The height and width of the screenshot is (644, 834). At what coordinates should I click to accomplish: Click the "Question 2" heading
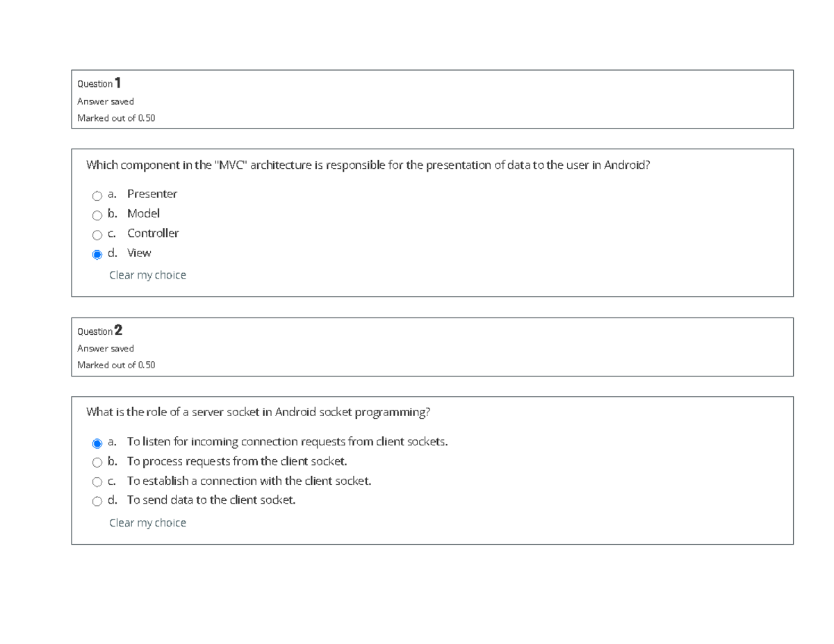click(x=98, y=331)
